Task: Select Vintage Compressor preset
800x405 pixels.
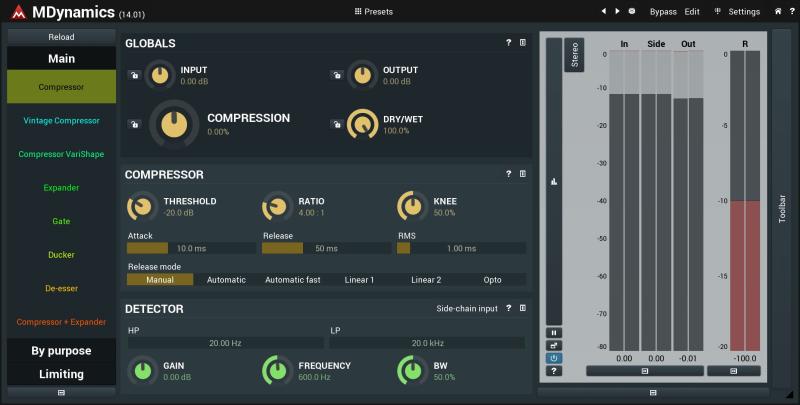Action: click(61, 120)
